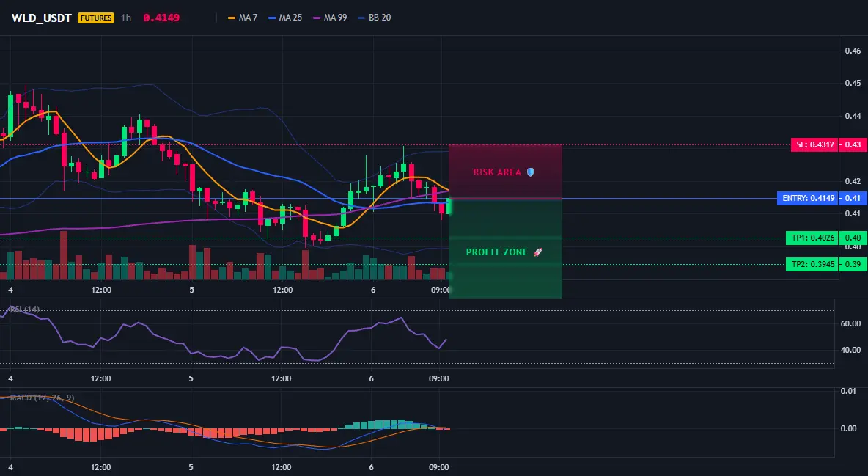Click the 0.01 MACD axis label

[x=849, y=391]
